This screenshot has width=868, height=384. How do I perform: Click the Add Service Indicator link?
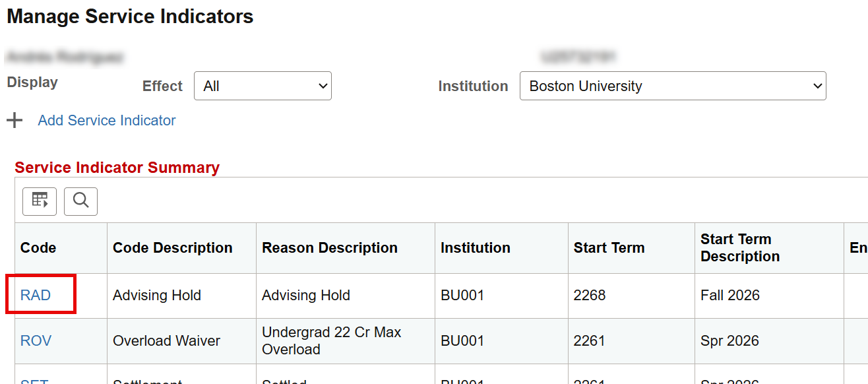[x=107, y=121]
